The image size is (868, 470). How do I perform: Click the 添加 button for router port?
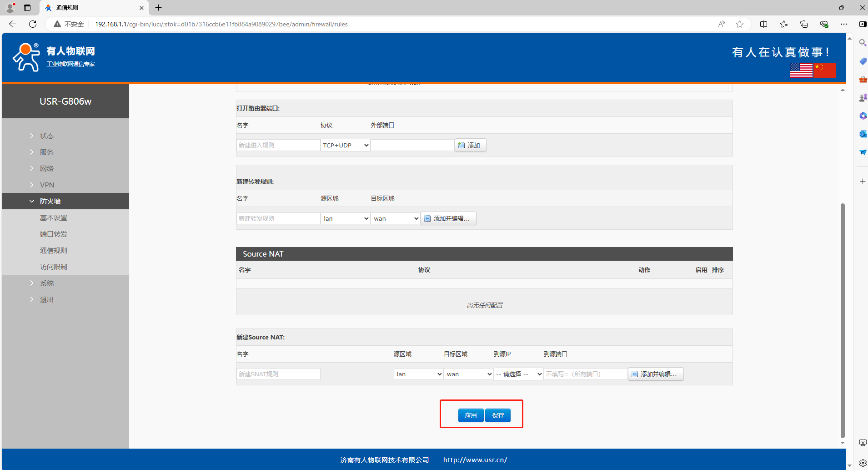click(x=470, y=145)
